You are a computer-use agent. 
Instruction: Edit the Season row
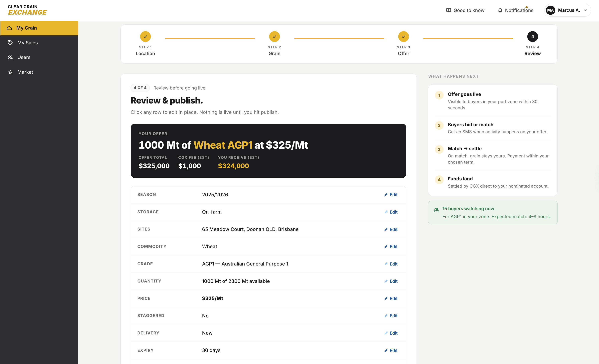coord(391,195)
